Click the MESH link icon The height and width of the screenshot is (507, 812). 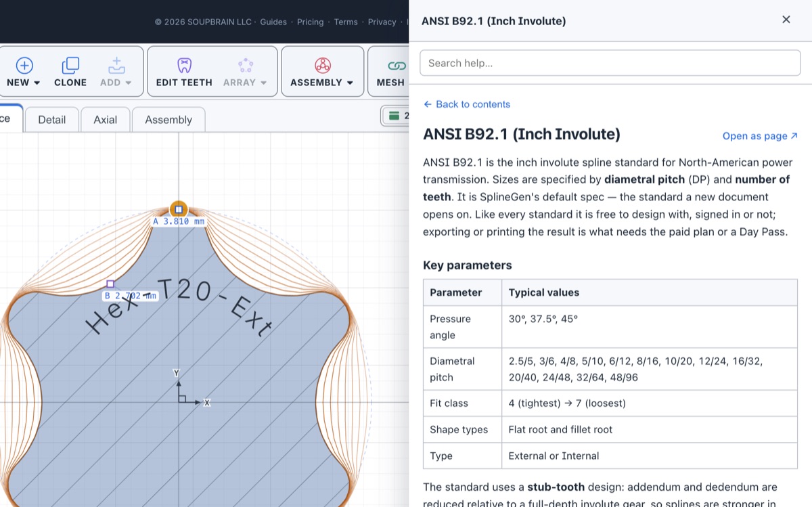pyautogui.click(x=397, y=66)
